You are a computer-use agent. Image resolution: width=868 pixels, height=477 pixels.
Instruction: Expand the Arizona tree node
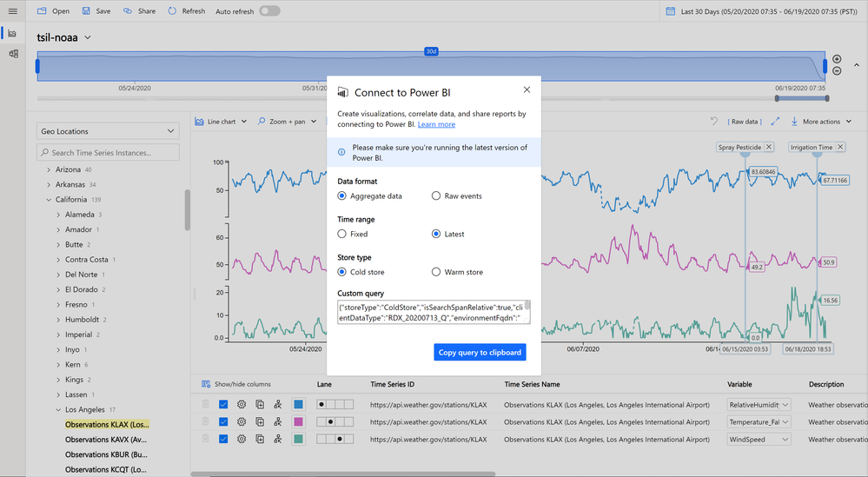[49, 170]
